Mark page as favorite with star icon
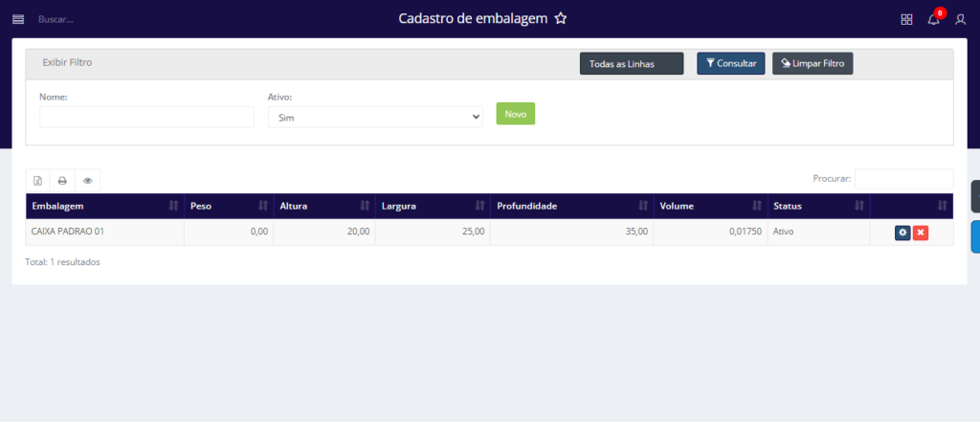This screenshot has width=980, height=422. 561,19
